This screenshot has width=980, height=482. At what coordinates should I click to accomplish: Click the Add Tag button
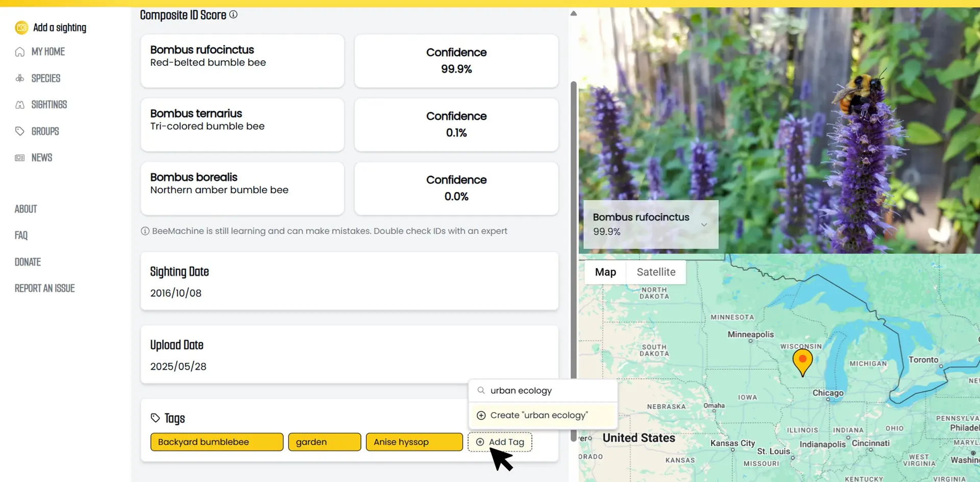pos(500,442)
